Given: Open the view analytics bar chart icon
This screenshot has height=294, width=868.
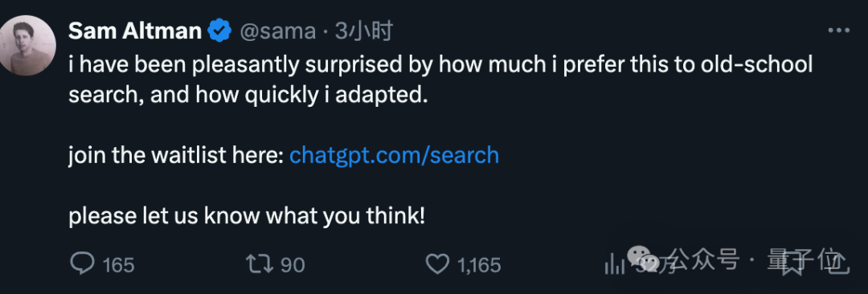Looking at the screenshot, I should pos(615,264).
